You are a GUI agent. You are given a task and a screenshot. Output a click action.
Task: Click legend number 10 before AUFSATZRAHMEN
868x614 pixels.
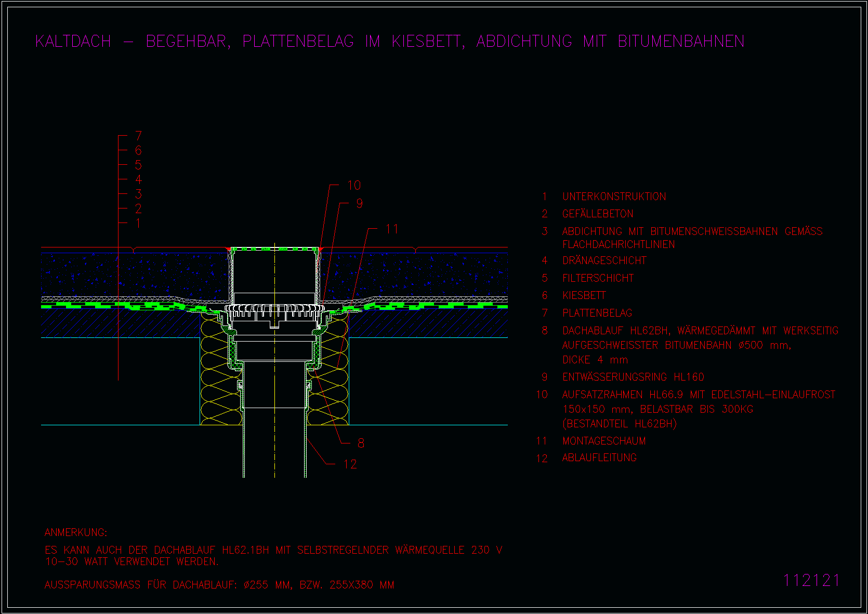(542, 395)
